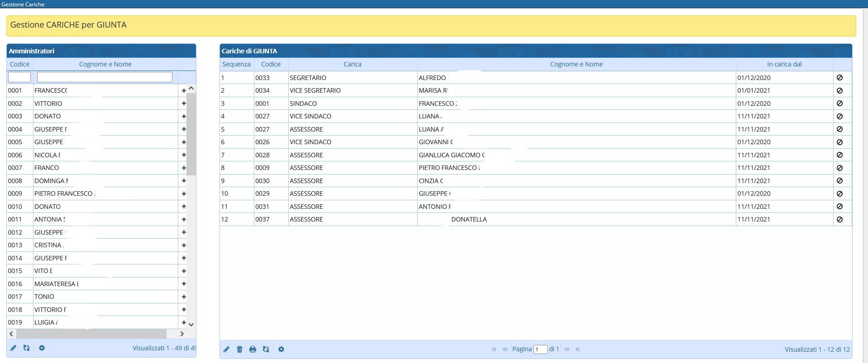The height and width of the screenshot is (363, 868).
Task: Open settings gear in Cariche di GIUNTA footer
Action: pos(281,349)
